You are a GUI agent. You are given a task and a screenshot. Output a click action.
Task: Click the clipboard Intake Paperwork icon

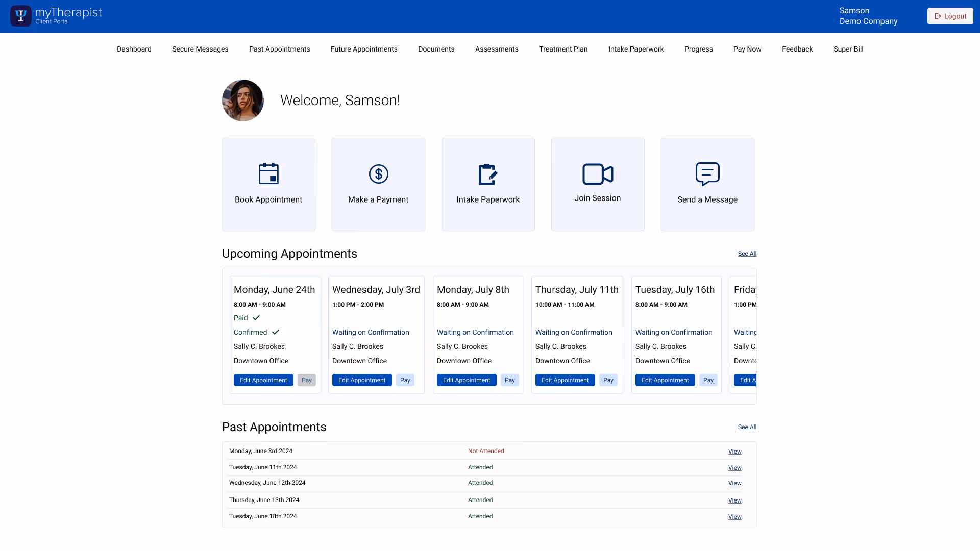(488, 174)
